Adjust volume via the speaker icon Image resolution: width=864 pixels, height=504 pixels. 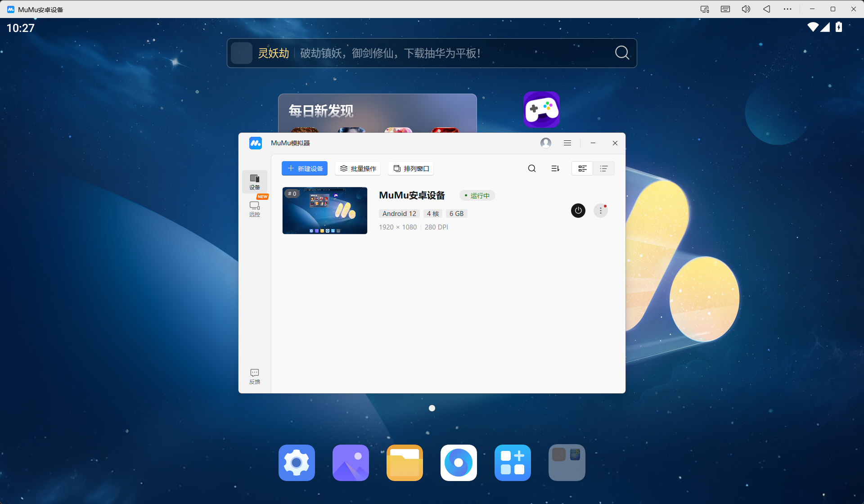(x=746, y=9)
